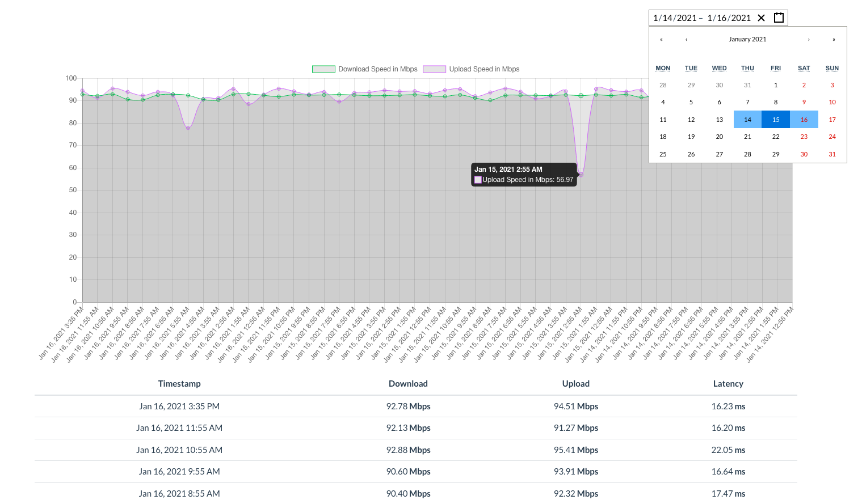Select January 14 in the calendar
The width and height of the screenshot is (862, 504).
[x=747, y=120]
